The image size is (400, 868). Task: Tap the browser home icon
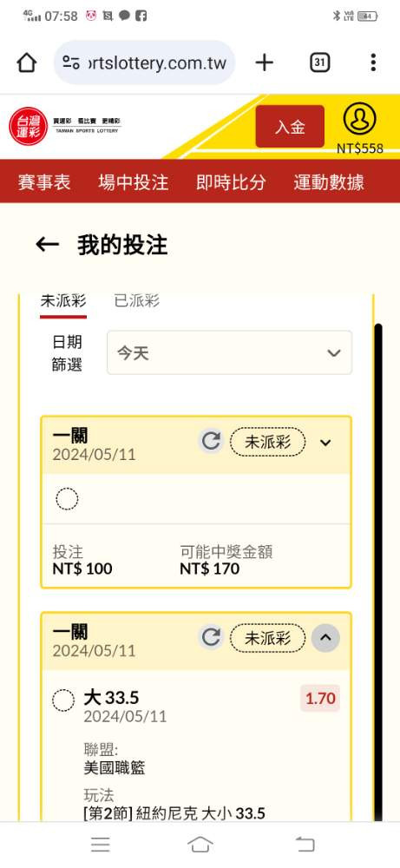click(27, 63)
